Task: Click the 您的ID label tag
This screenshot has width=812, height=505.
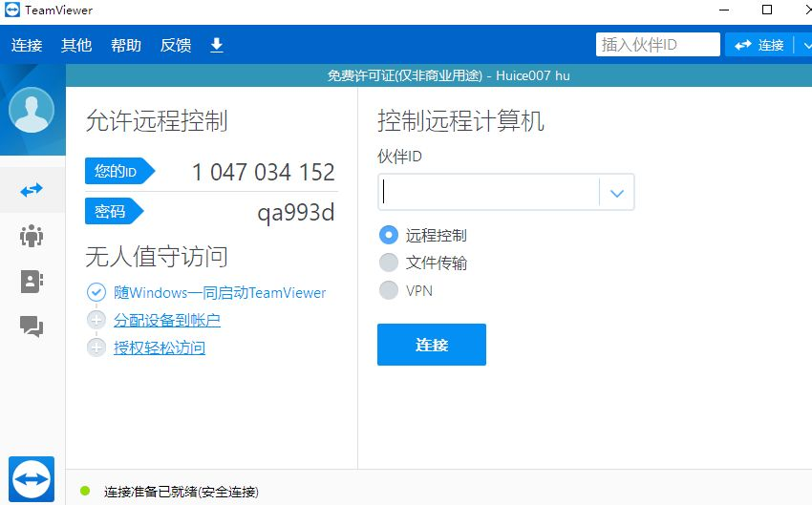Action: [119, 171]
